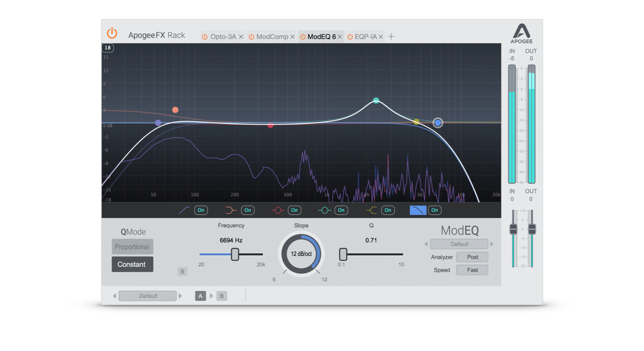This screenshot has height=351, width=644.
Task: Select the A comparison state
Action: pyautogui.click(x=200, y=296)
